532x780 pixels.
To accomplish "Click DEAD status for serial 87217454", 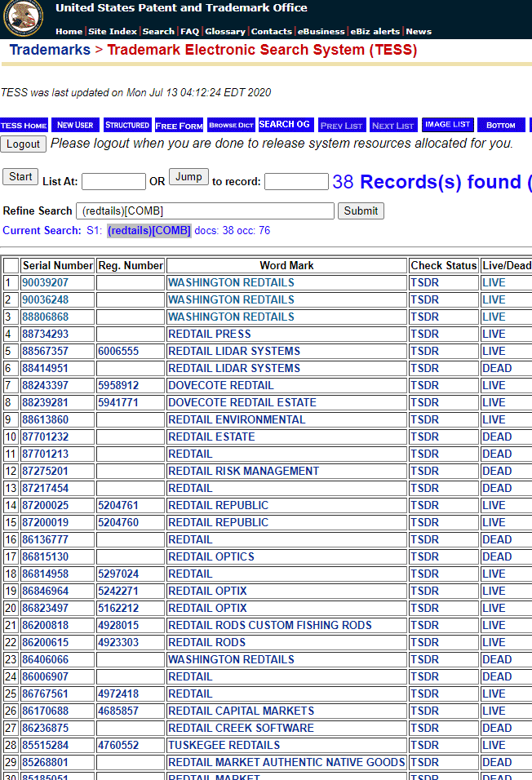I will point(497,489).
